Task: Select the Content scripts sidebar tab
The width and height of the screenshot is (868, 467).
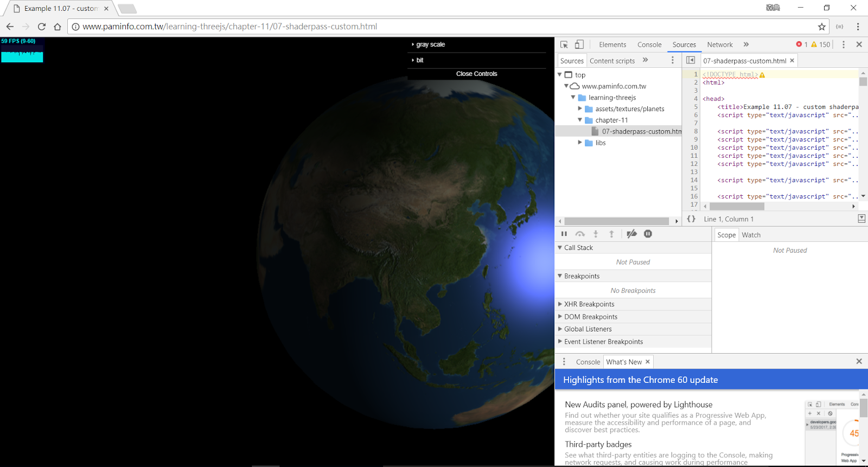Action: click(x=612, y=61)
